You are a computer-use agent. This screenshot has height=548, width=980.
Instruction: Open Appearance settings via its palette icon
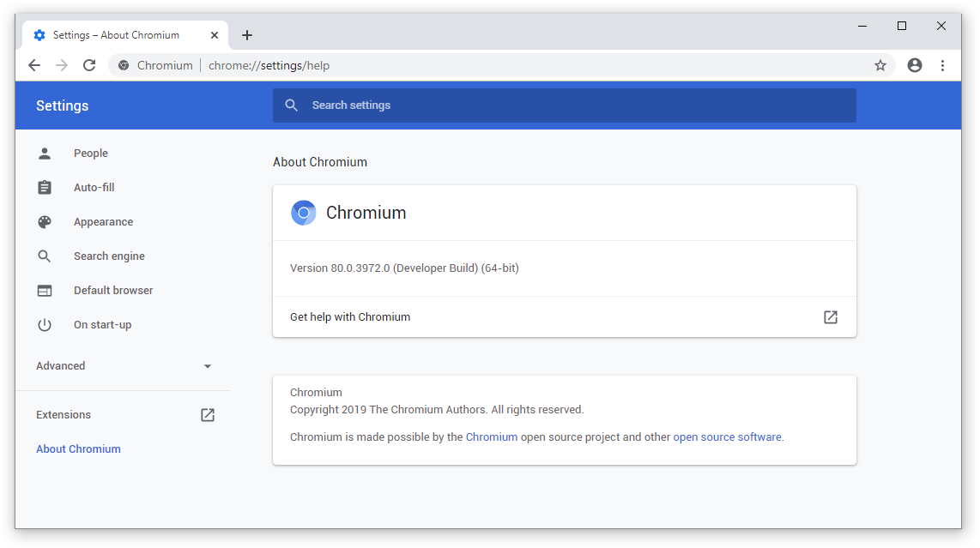click(x=45, y=221)
